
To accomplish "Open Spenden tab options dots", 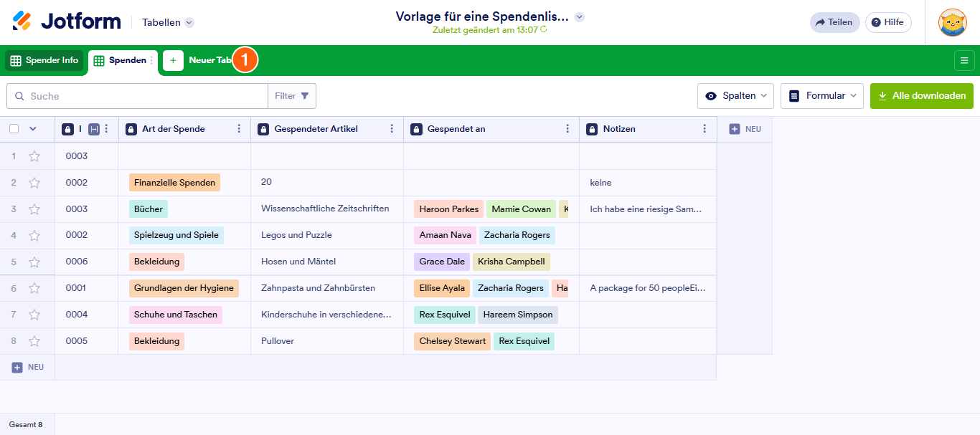I will 151,61.
